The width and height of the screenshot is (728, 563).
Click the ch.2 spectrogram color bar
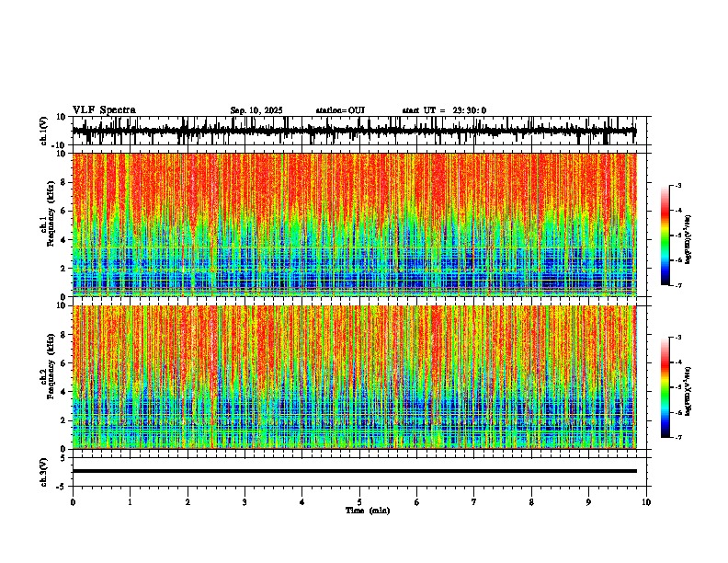[665, 387]
